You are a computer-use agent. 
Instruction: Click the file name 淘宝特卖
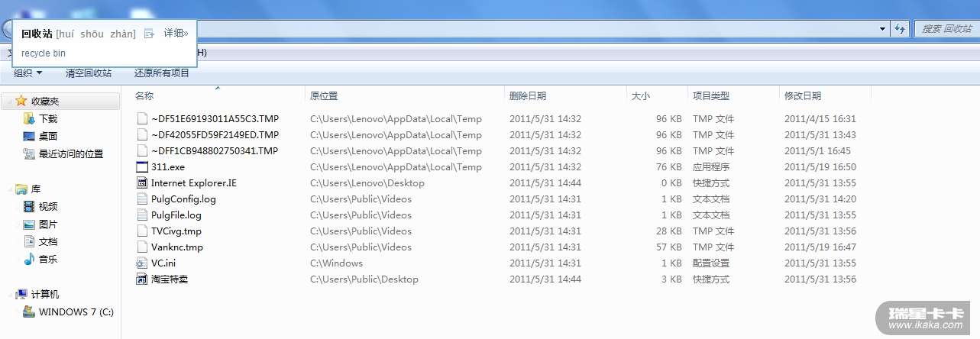[x=170, y=279]
